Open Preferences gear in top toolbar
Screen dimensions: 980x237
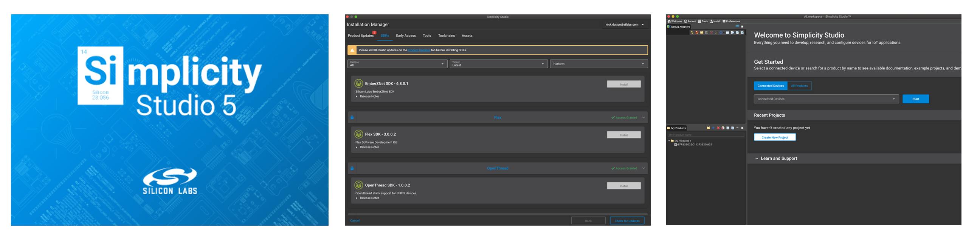[724, 21]
